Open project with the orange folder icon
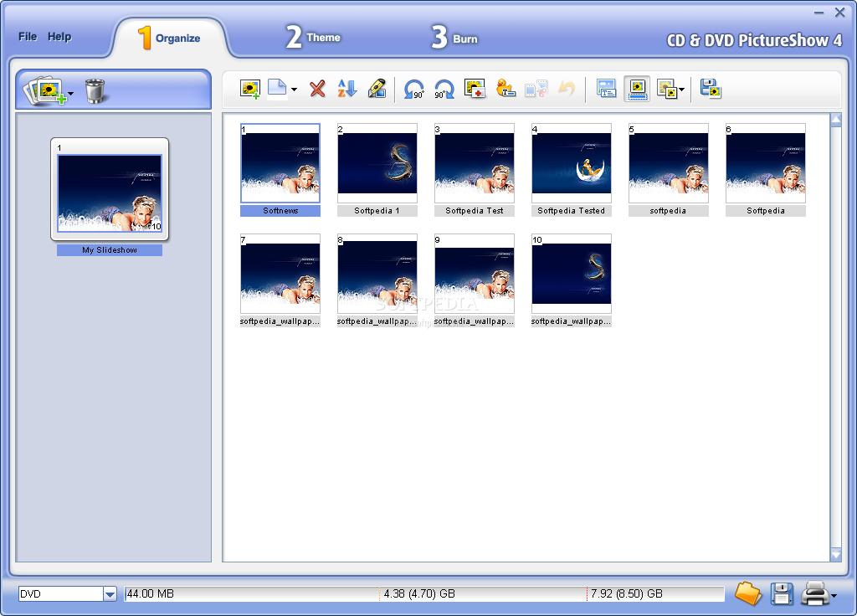This screenshot has width=857, height=616. (747, 593)
